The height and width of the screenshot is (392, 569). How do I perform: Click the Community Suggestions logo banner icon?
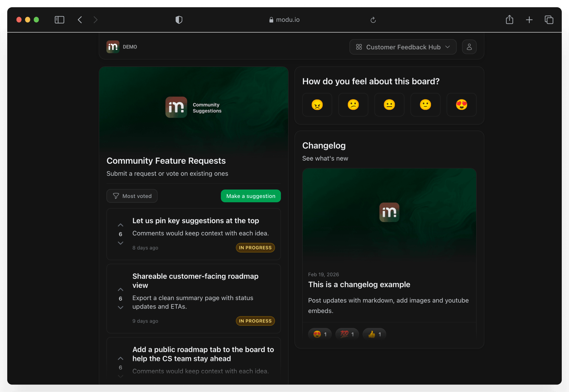point(176,107)
